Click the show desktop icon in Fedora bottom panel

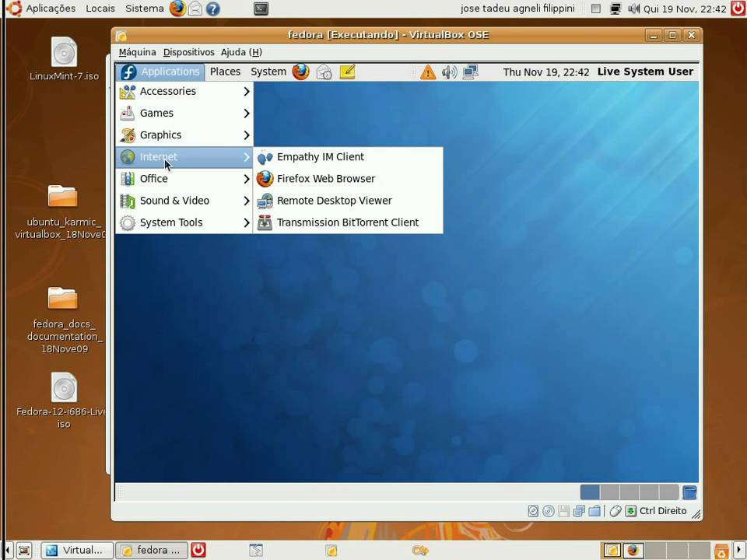[689, 492]
